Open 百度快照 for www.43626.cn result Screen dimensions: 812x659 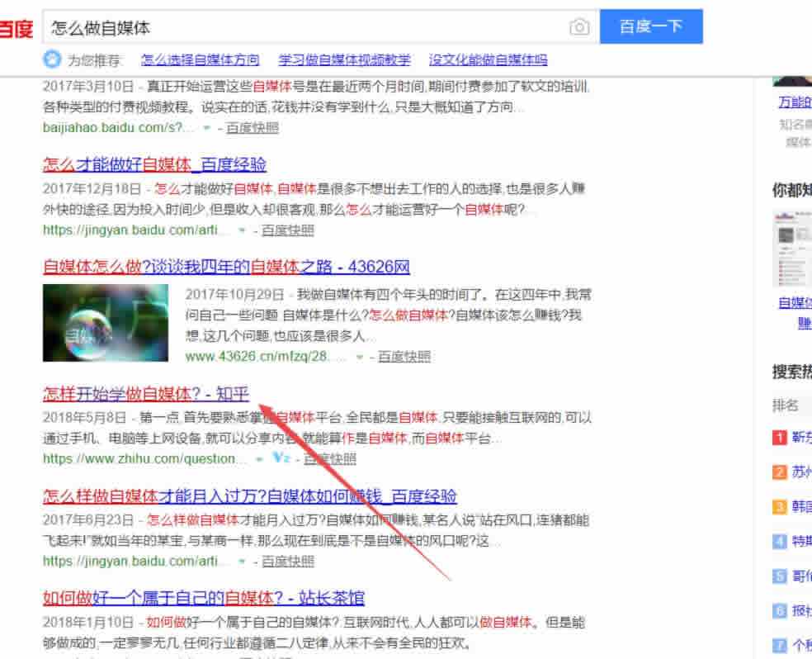point(404,357)
